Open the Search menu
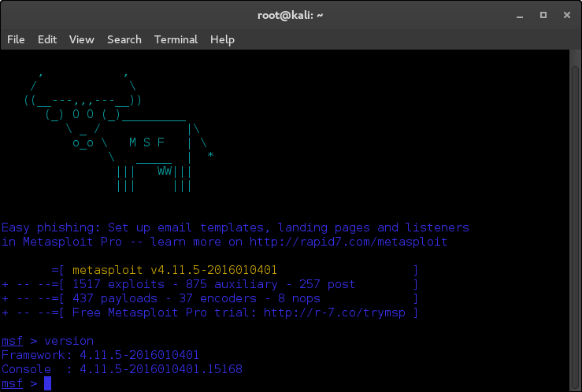The height and width of the screenshot is (392, 582). pyautogui.click(x=124, y=39)
